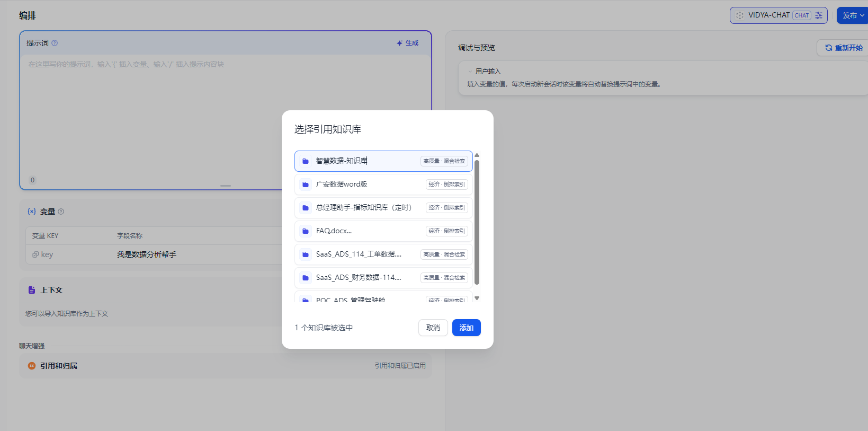Click the variable braces icon beside 变量

[32, 212]
